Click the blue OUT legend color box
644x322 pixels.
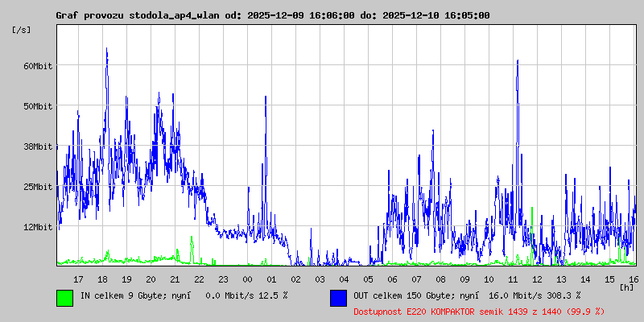pyautogui.click(x=338, y=298)
